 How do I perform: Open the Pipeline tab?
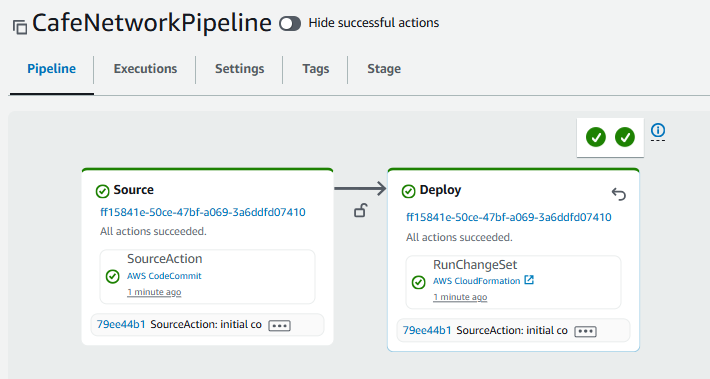tap(52, 69)
